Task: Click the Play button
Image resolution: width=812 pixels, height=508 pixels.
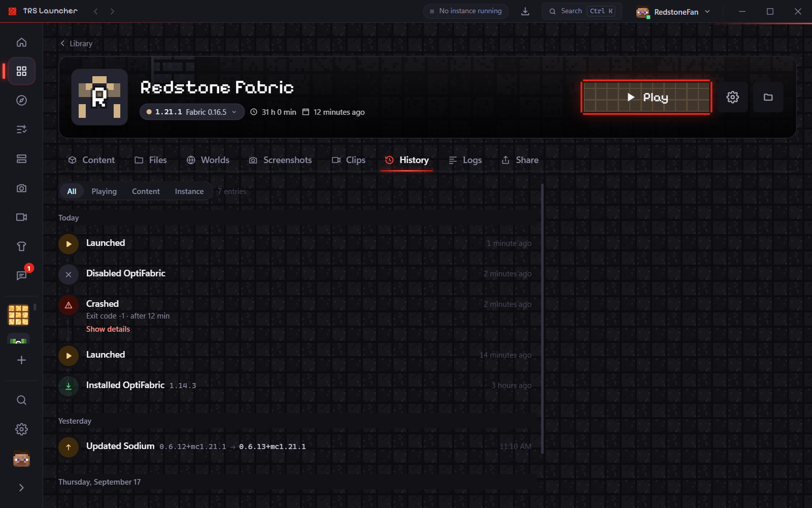Action: (x=646, y=97)
